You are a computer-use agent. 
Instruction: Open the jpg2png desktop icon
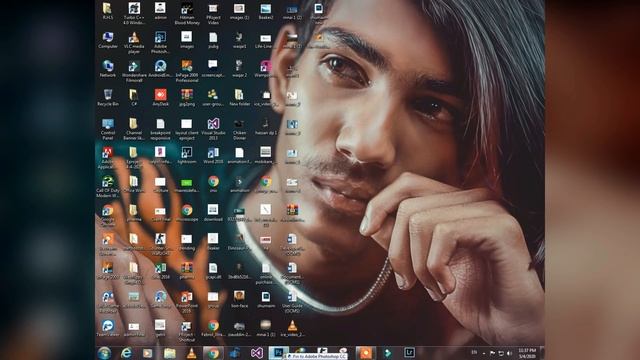coord(187,98)
